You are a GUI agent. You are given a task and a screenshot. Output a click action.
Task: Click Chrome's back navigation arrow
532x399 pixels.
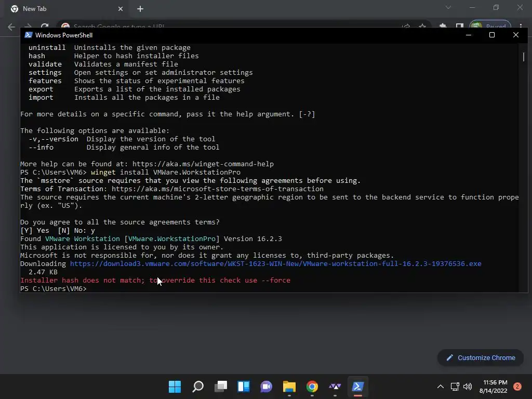[x=11, y=27]
